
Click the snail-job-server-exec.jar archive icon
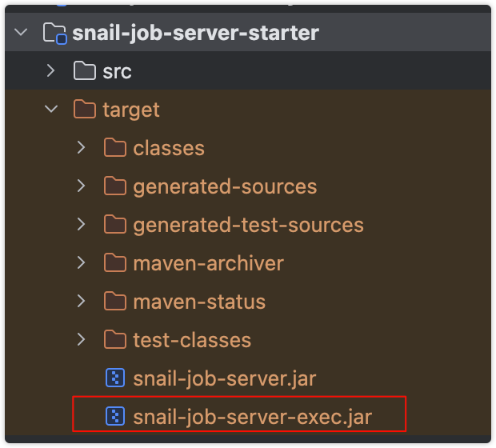coord(114,416)
